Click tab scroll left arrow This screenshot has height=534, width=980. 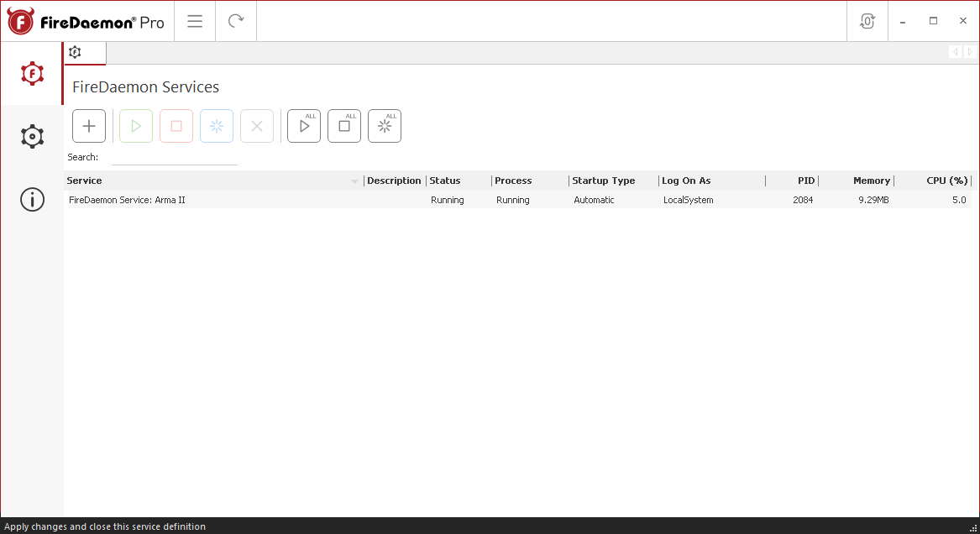[955, 52]
